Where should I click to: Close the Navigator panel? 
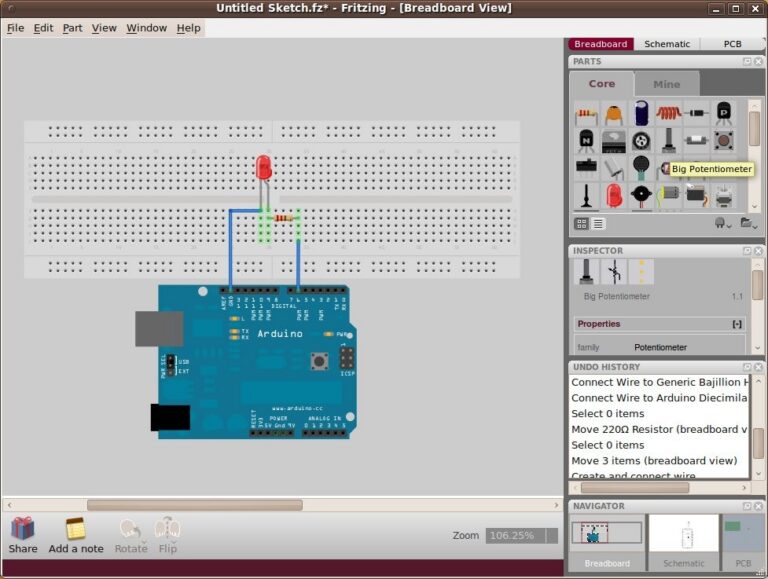(x=758, y=506)
